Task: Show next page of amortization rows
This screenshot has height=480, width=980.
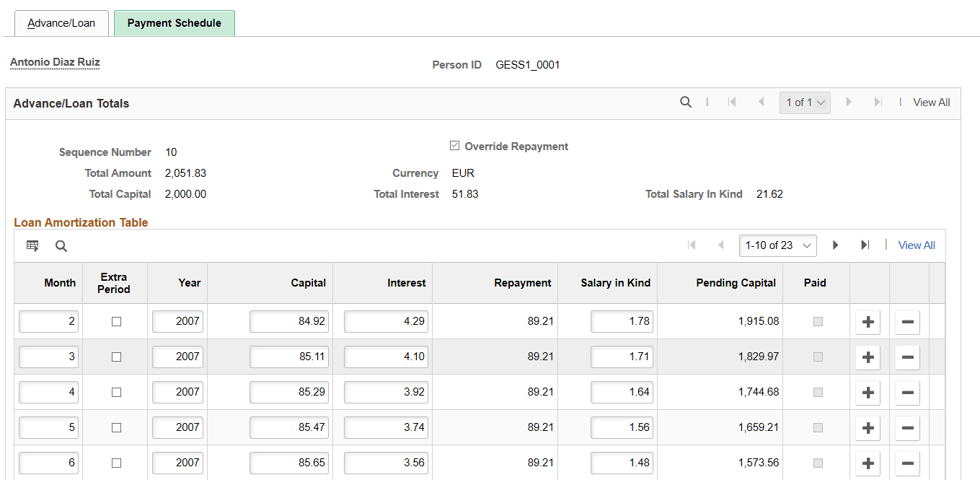Action: point(835,245)
